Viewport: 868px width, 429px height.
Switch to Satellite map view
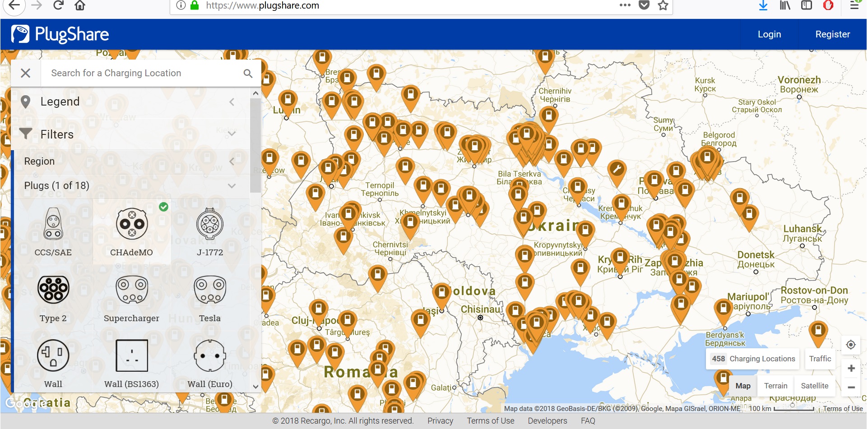coord(814,386)
